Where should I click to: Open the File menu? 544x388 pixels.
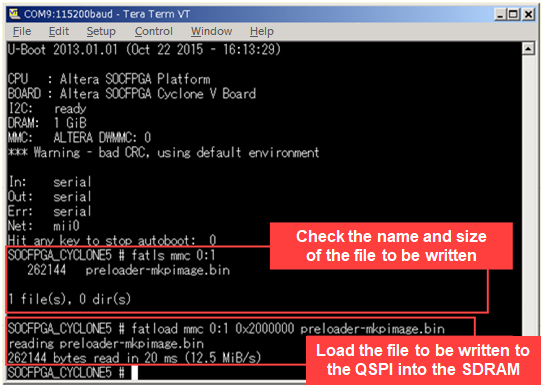(x=22, y=32)
